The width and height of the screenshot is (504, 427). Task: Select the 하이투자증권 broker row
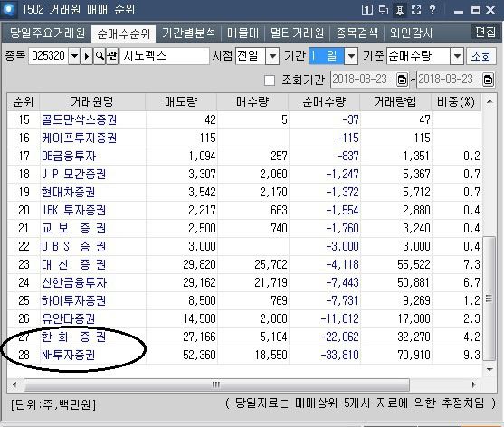244,300
